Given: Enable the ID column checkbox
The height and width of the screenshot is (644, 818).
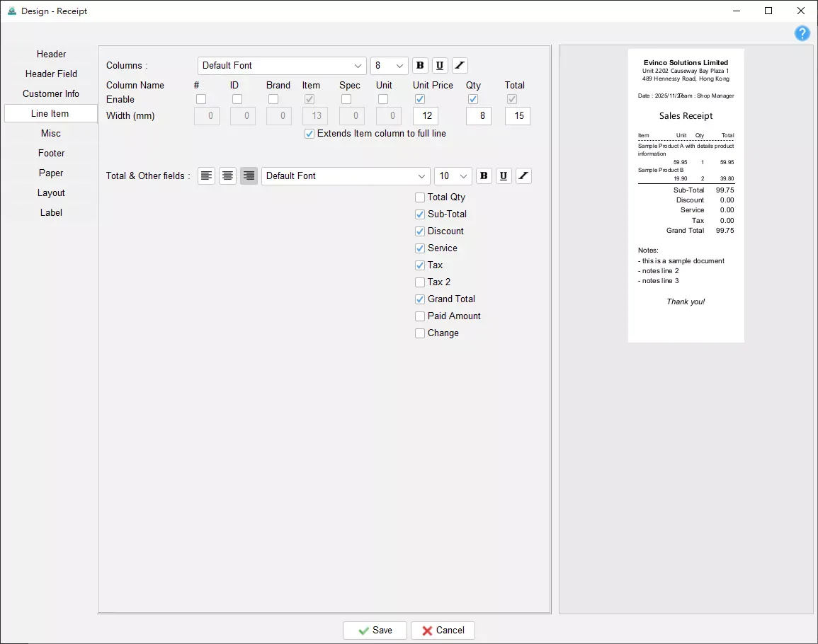Looking at the screenshot, I should point(237,99).
